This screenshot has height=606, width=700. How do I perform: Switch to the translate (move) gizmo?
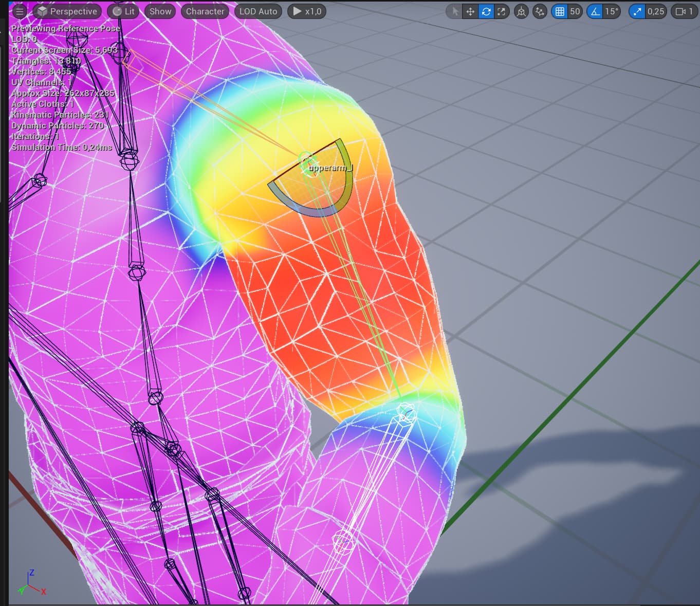(470, 11)
